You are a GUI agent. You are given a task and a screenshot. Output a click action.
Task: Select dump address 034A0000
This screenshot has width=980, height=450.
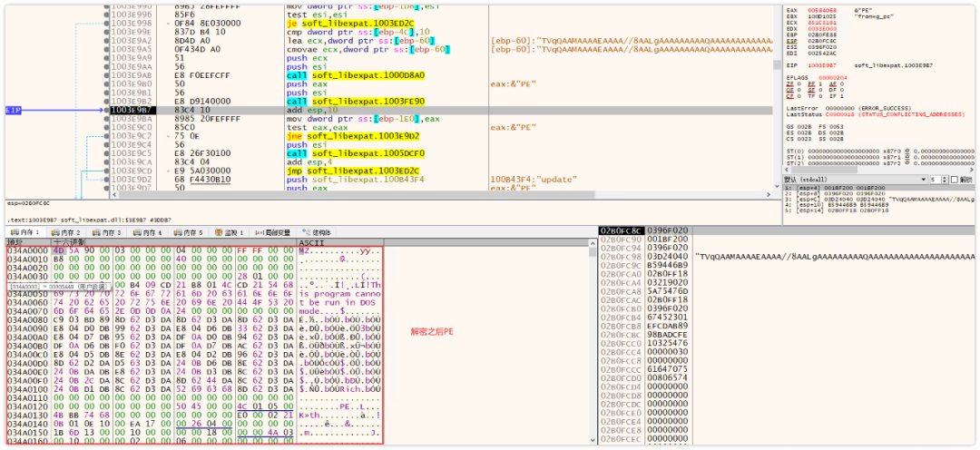pyautogui.click(x=27, y=250)
